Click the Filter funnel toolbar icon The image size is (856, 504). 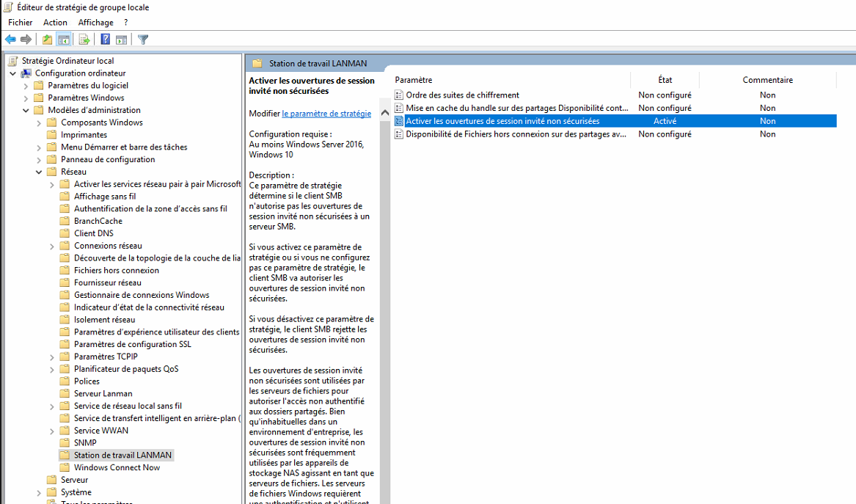pyautogui.click(x=143, y=40)
